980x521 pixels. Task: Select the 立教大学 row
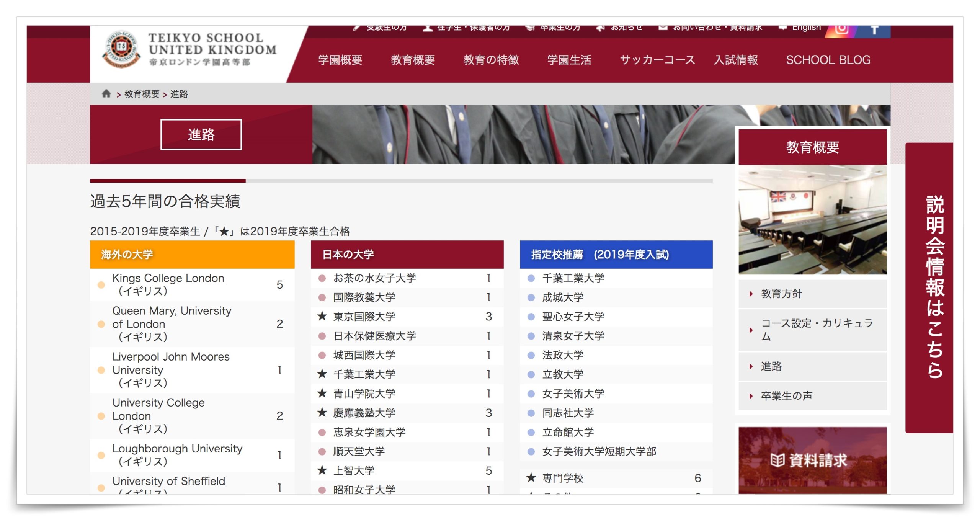pos(616,374)
